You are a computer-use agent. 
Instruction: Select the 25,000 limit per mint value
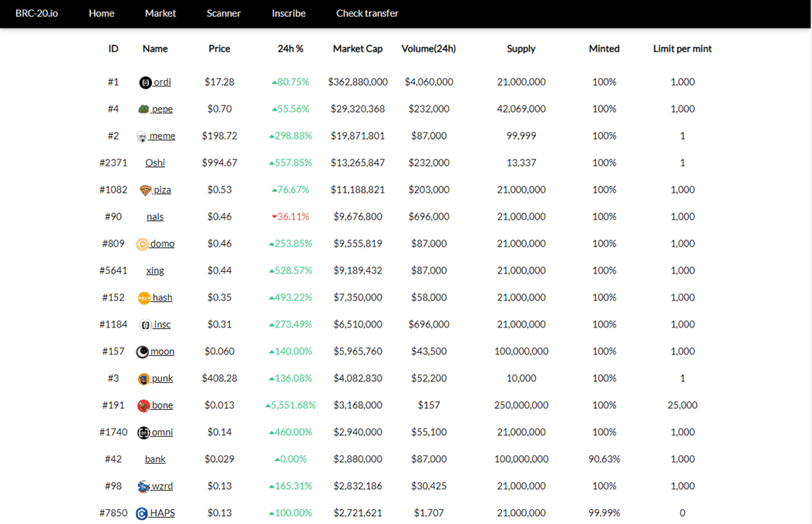pos(683,405)
